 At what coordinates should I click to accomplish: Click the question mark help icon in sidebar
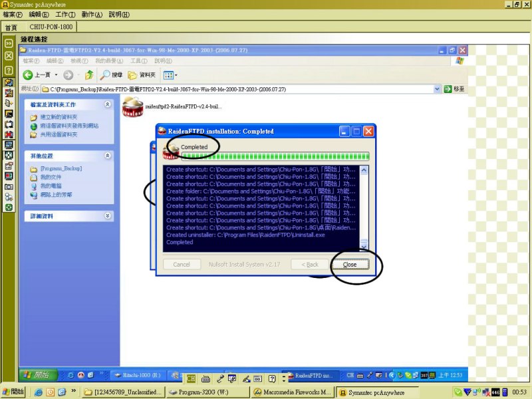(9, 70)
